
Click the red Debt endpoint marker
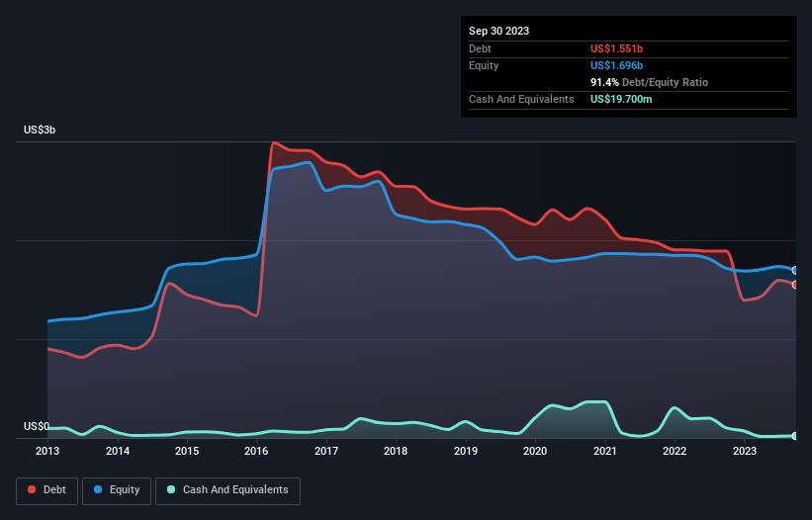[x=795, y=285]
